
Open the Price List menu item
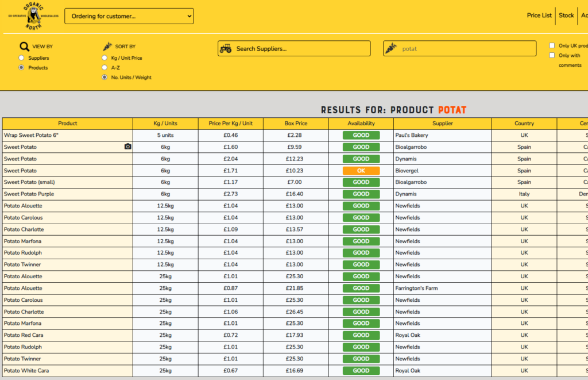[x=539, y=16]
